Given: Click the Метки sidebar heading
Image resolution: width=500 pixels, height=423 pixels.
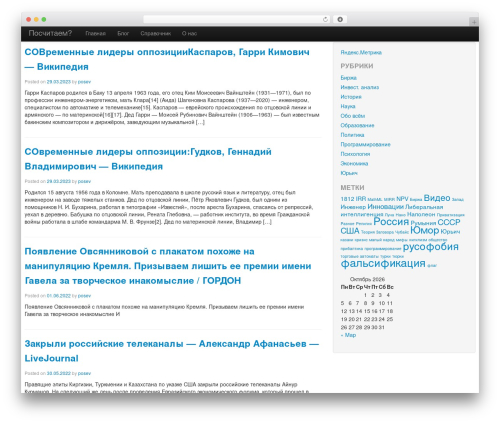Looking at the screenshot, I should point(352,188).
